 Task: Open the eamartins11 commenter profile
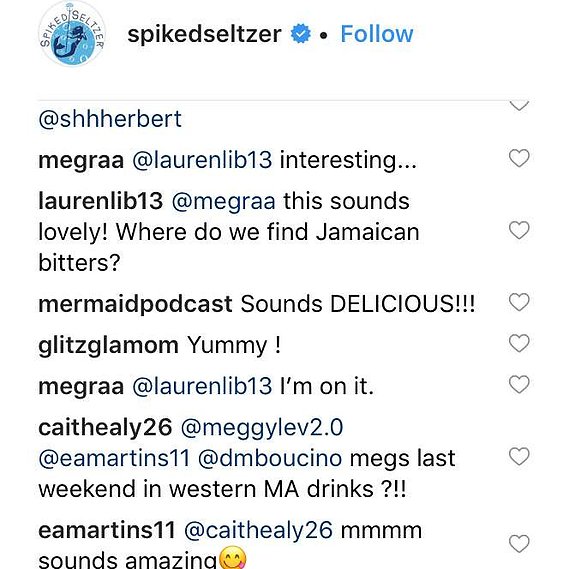[107, 530]
